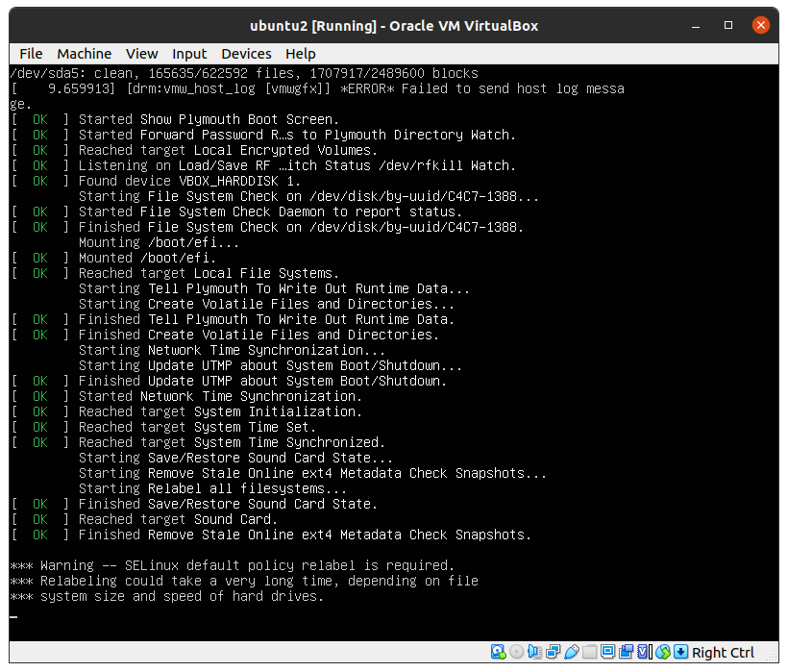Click the mouse integration indicator icon
The width and height of the screenshot is (788, 672).
[x=663, y=652]
